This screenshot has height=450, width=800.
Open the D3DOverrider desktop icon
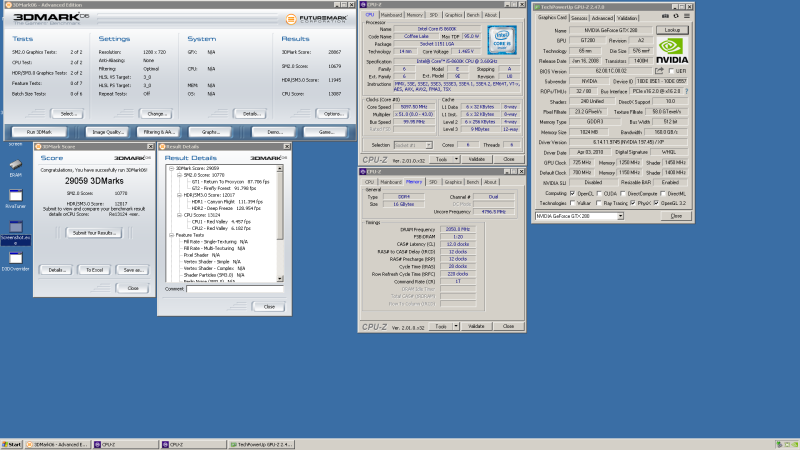pos(15,258)
